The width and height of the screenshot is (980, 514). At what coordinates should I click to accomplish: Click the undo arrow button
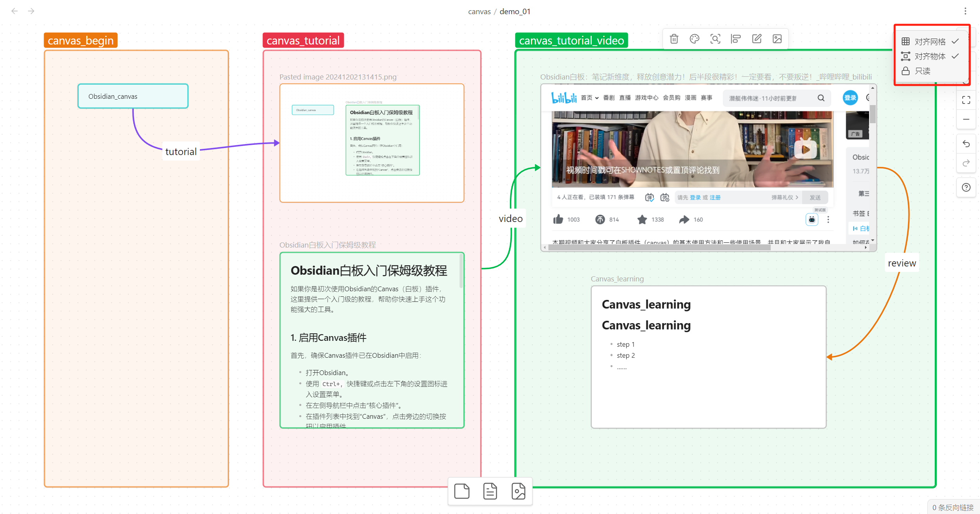tap(966, 144)
